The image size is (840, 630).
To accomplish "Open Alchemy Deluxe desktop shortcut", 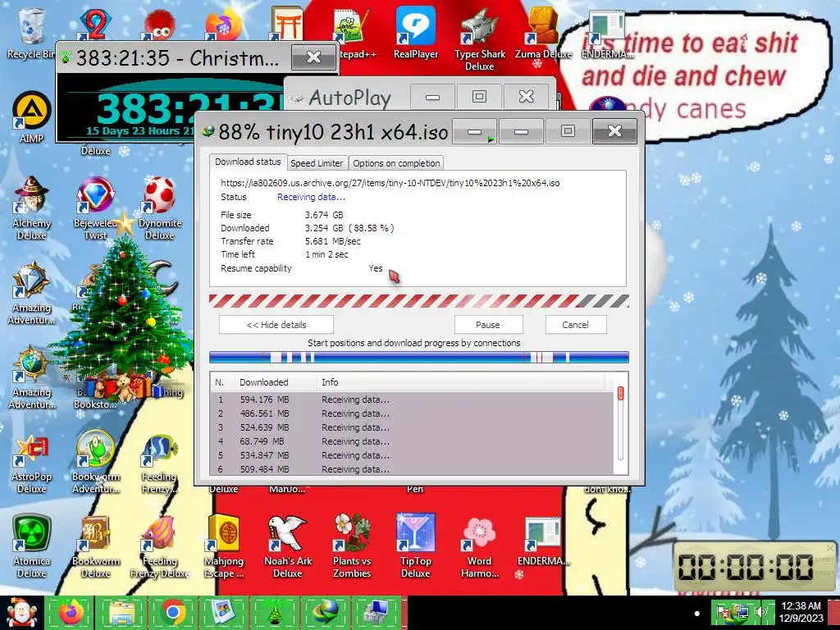I will point(32,209).
